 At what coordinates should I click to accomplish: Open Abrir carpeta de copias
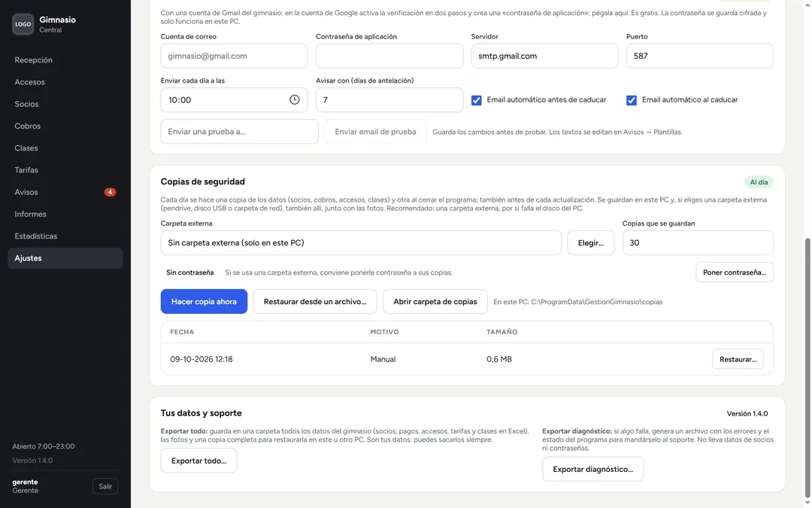tap(435, 302)
